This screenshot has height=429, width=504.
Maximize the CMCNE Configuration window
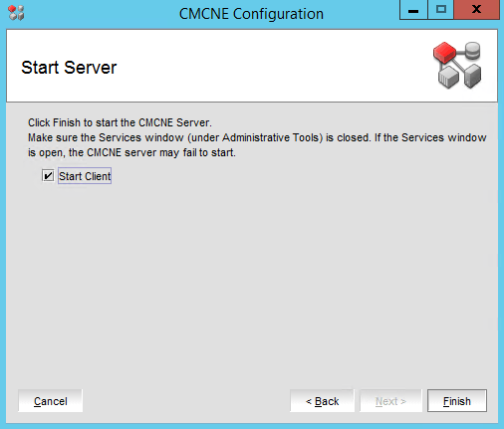pyautogui.click(x=440, y=10)
